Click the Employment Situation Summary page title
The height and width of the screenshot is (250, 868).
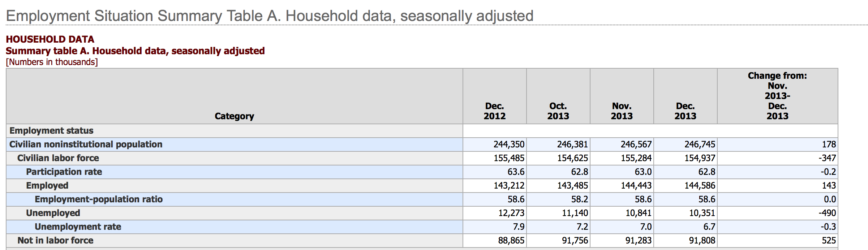click(270, 16)
